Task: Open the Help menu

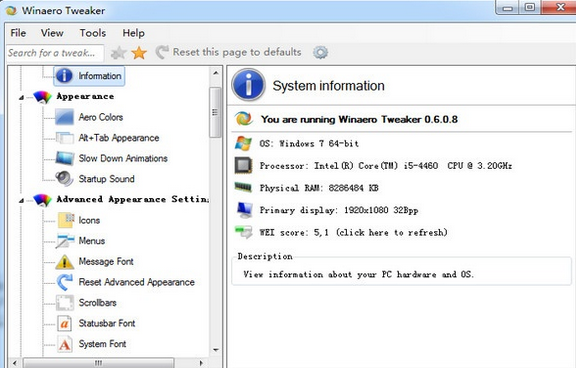Action: coord(133,33)
